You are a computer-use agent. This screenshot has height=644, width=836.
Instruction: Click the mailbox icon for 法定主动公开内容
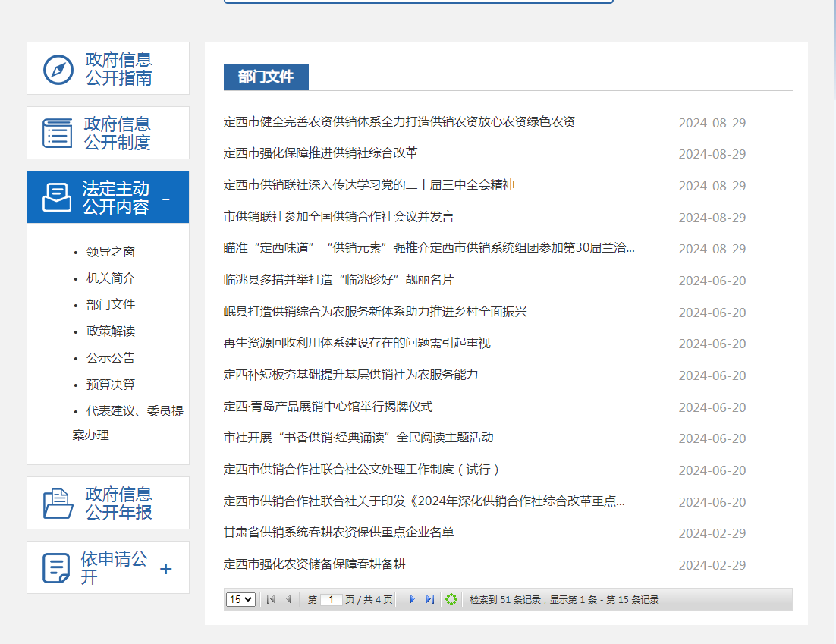point(56,197)
